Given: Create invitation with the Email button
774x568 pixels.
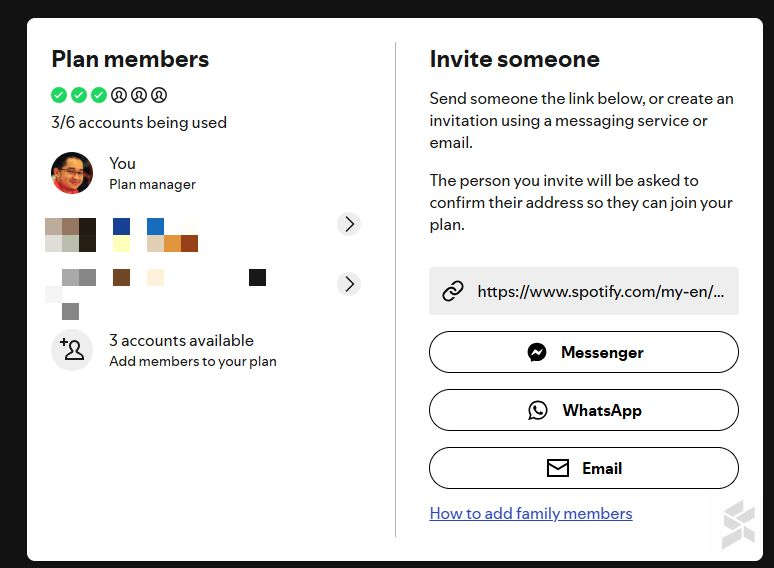Looking at the screenshot, I should [x=584, y=468].
